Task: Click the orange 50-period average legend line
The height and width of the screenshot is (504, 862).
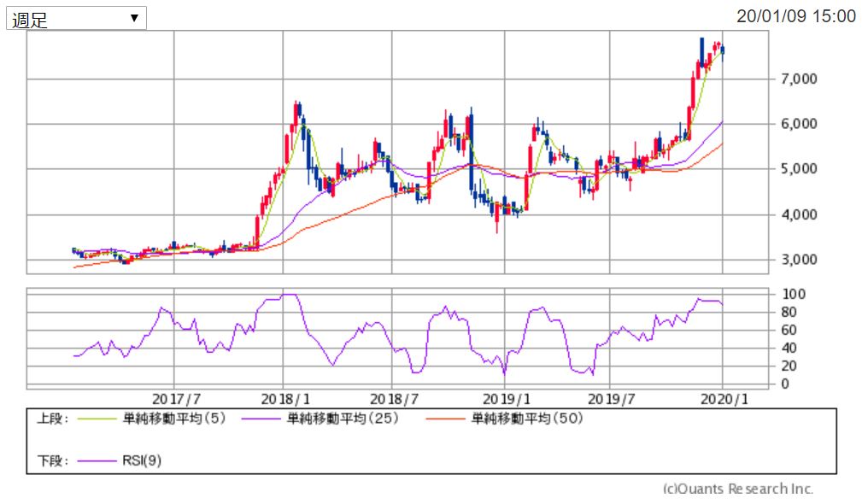Action: pos(445,419)
